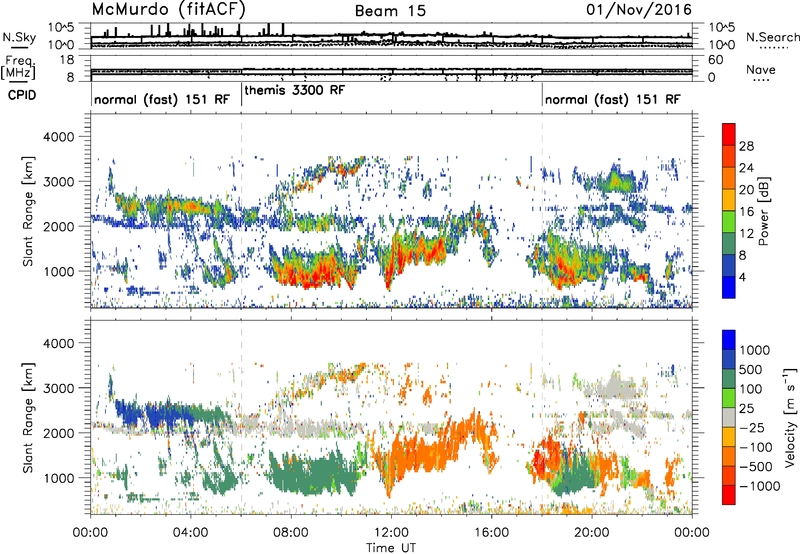Click the '3000' tick of the velocity panel
Viewport: 800px width, 554px height.
pyautogui.click(x=61, y=388)
